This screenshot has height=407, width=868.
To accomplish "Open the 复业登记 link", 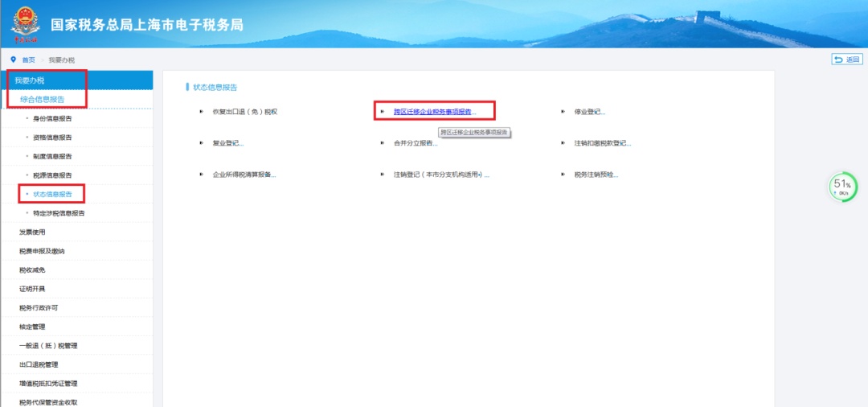I will 228,143.
